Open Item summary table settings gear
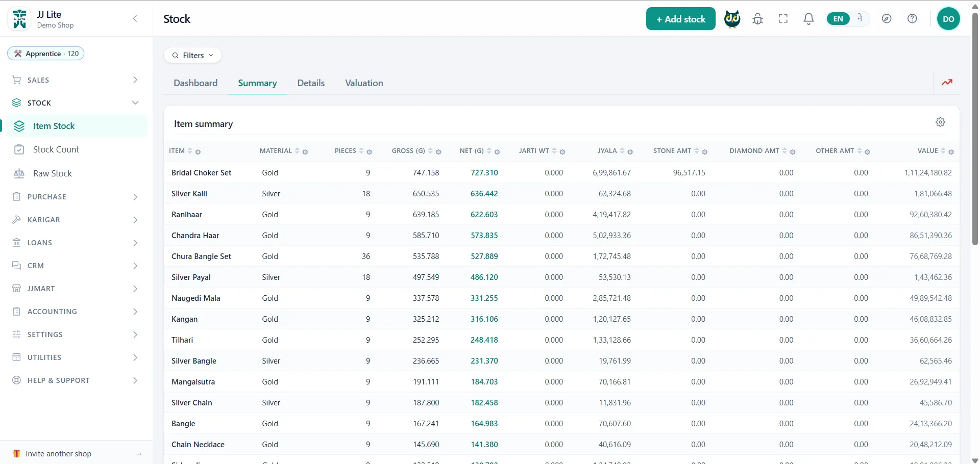Viewport: 980px width, 464px height. point(940,122)
